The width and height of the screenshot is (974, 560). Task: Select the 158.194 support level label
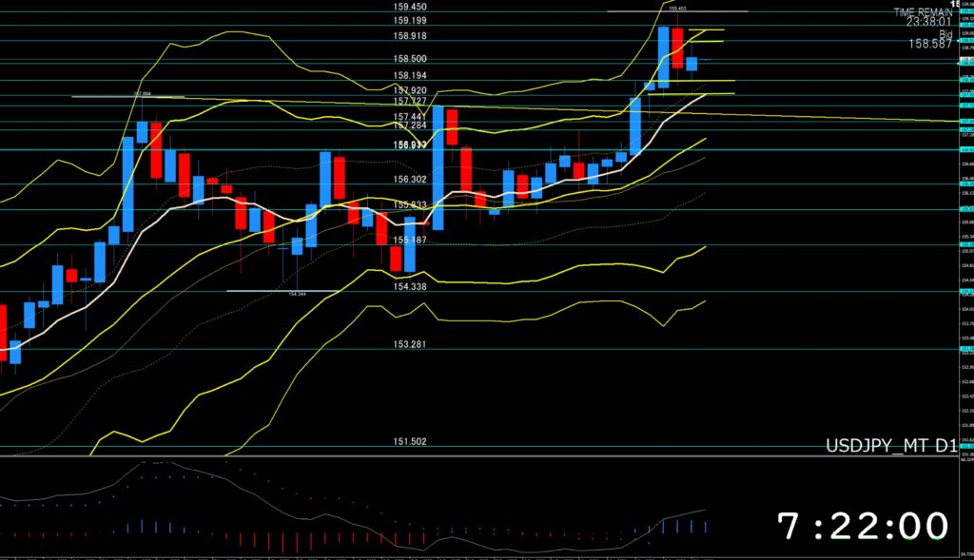pos(409,75)
